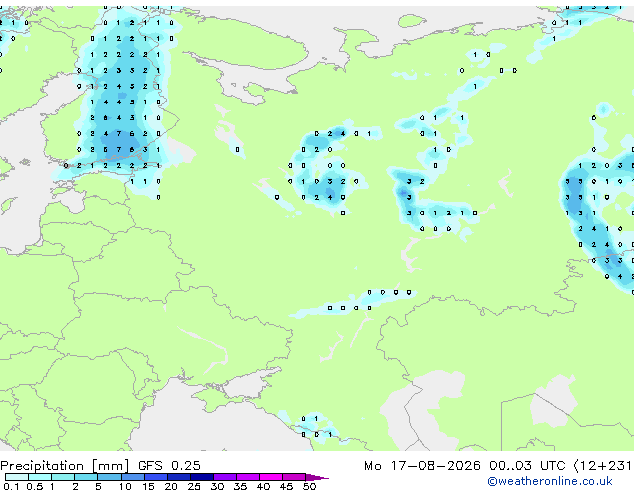Pick the 5–10 mm legend swatch
This screenshot has width=634, height=490.
[109, 477]
